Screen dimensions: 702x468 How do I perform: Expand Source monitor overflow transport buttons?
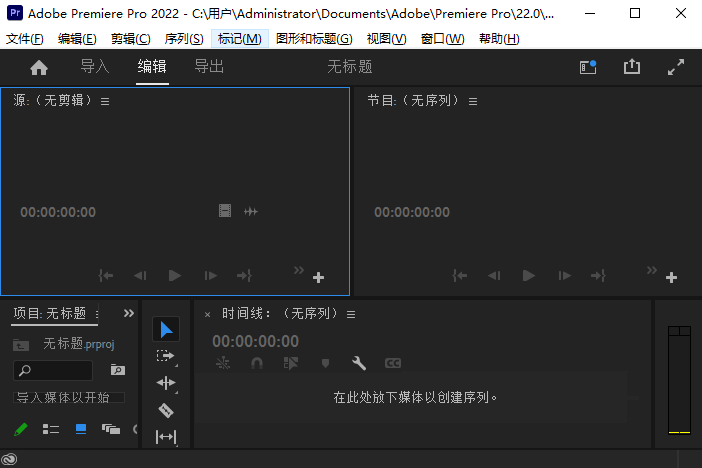(299, 270)
